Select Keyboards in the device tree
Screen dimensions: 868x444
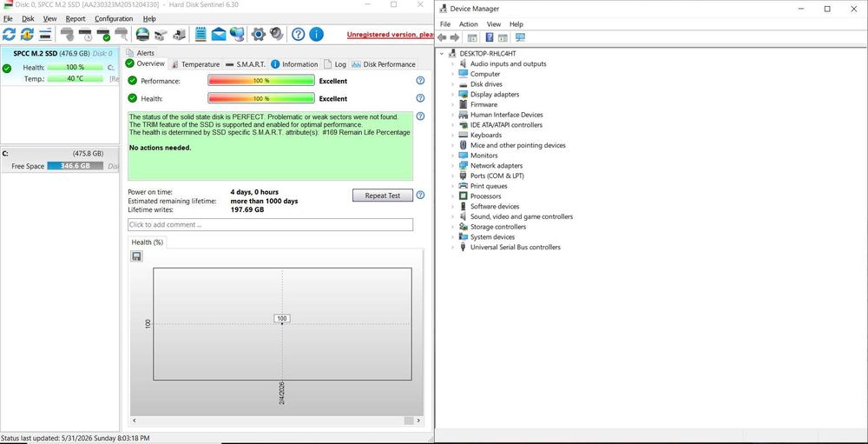click(486, 136)
